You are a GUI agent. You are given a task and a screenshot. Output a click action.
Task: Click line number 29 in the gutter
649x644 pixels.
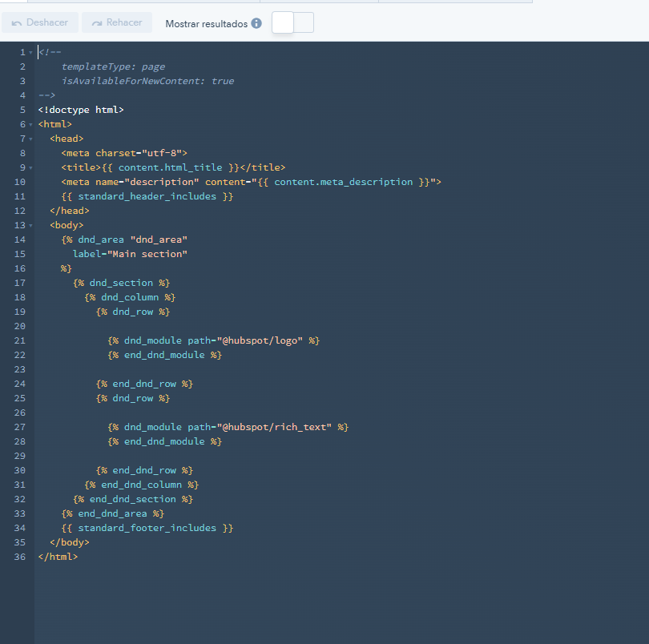[x=20, y=456]
